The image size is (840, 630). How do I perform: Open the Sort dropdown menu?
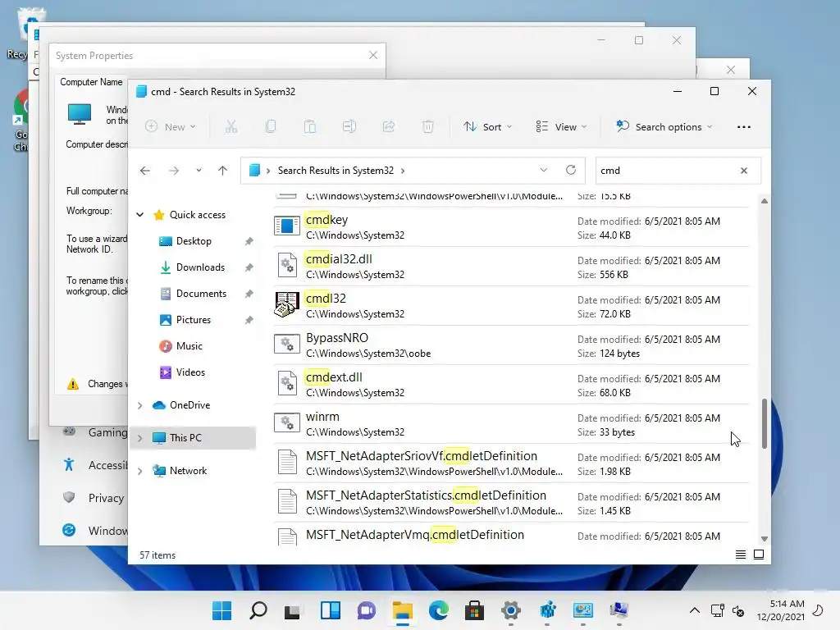(488, 127)
